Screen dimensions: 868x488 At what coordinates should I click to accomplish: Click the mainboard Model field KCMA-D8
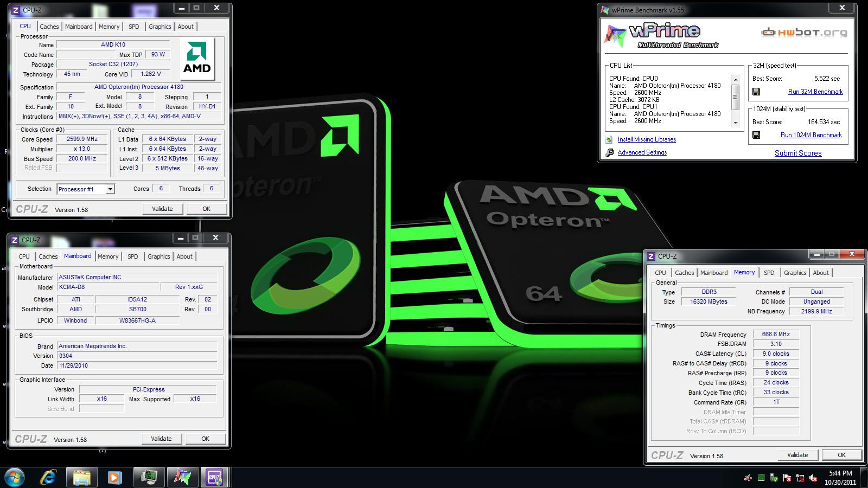[108, 287]
